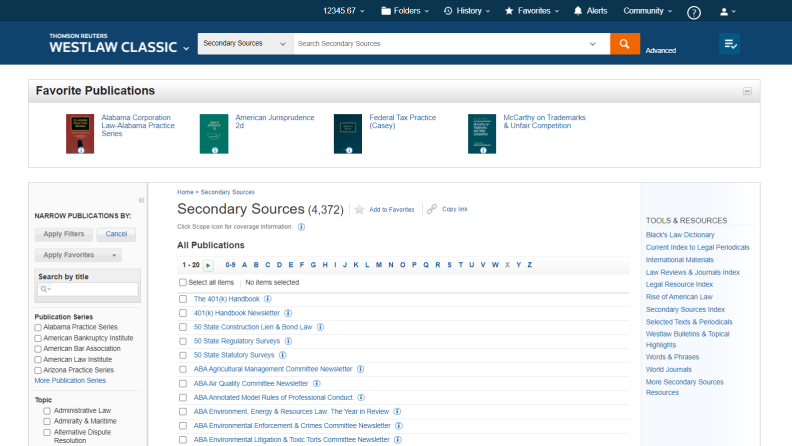Click the checklist icon in header
This screenshot has height=446, width=792.
[x=730, y=45]
